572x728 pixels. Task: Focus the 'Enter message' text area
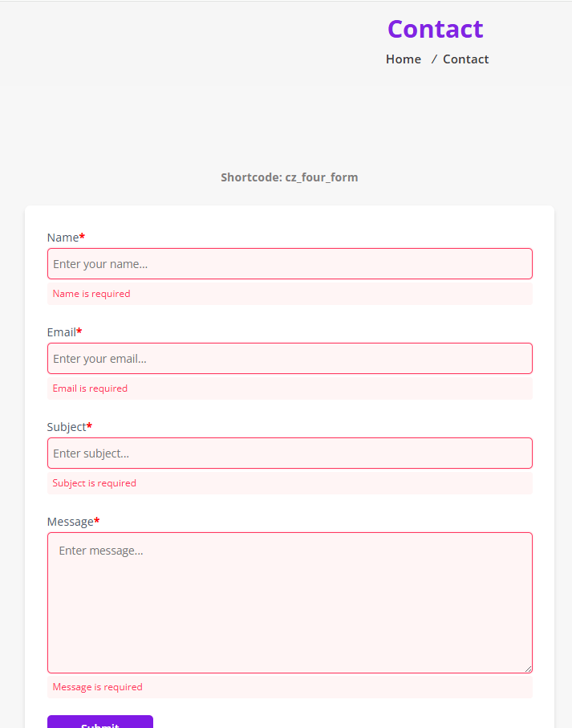pyautogui.click(x=290, y=602)
